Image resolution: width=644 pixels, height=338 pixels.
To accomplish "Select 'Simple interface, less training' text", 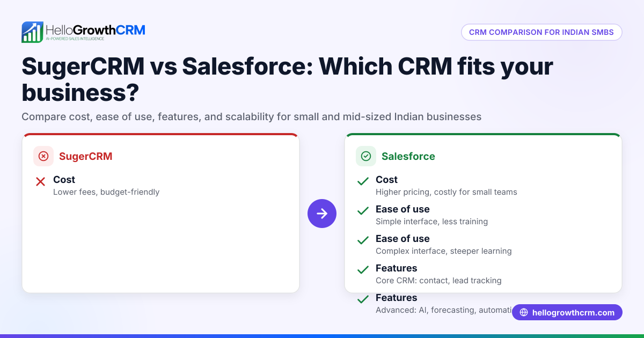I will coord(431,222).
